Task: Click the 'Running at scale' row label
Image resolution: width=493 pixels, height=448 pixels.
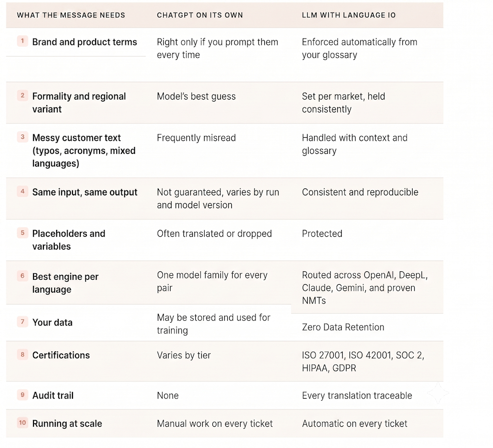Action: (x=67, y=423)
